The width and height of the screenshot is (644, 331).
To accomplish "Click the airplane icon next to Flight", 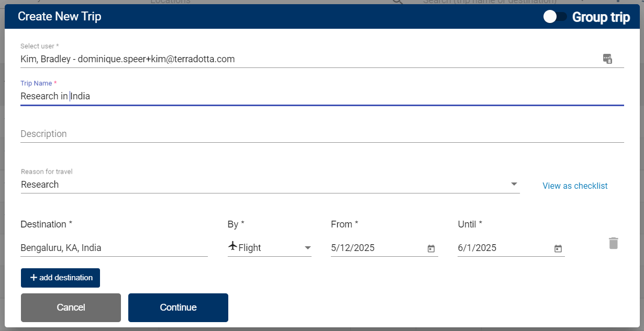I will click(x=233, y=247).
